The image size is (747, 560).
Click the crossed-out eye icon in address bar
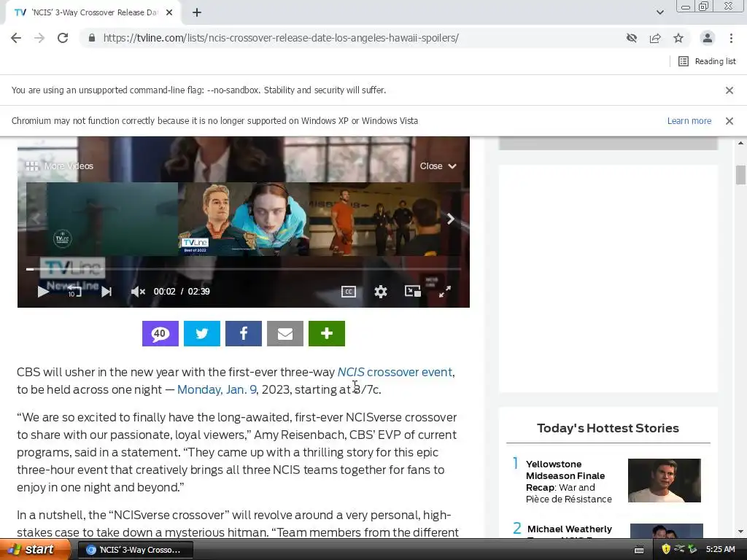(x=632, y=38)
